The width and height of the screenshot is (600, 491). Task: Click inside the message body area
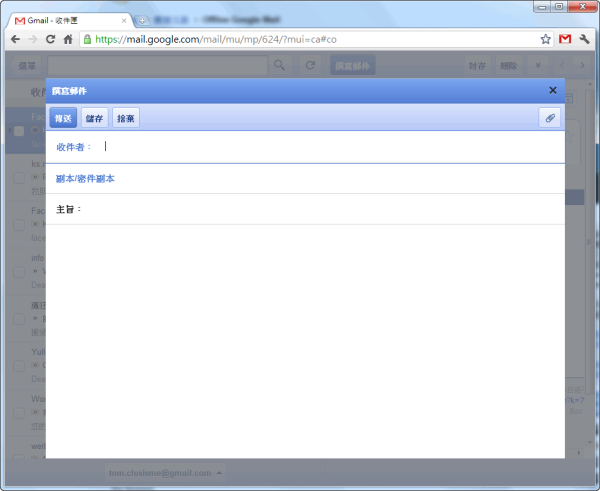(305, 341)
